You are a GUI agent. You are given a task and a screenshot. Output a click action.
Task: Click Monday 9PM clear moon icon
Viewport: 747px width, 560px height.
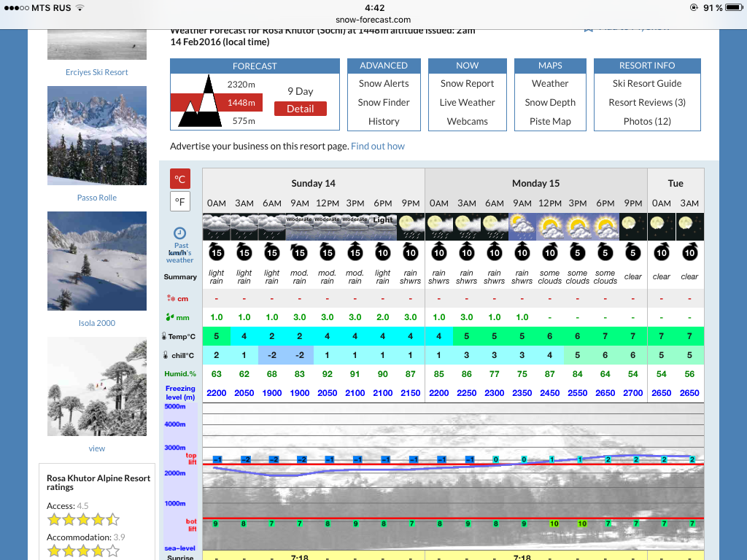(633, 227)
